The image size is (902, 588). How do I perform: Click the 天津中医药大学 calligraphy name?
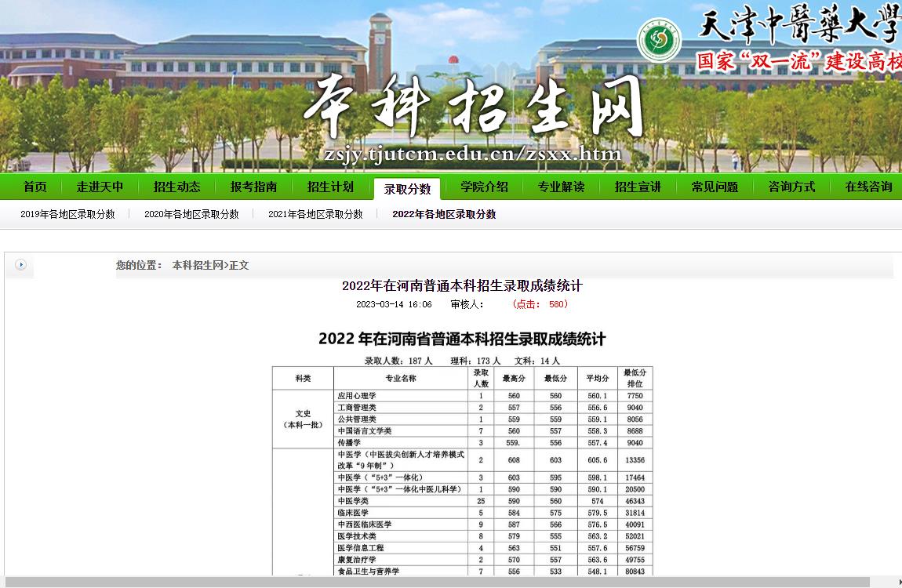799,24
